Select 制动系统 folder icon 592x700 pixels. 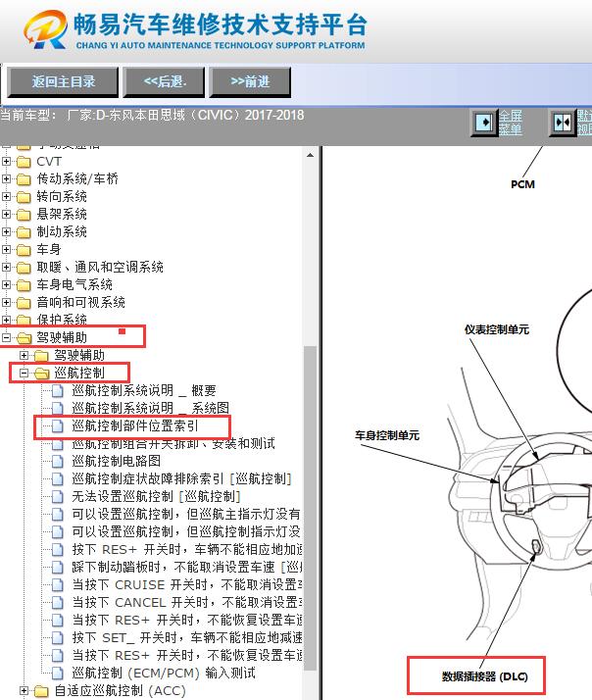click(x=24, y=232)
